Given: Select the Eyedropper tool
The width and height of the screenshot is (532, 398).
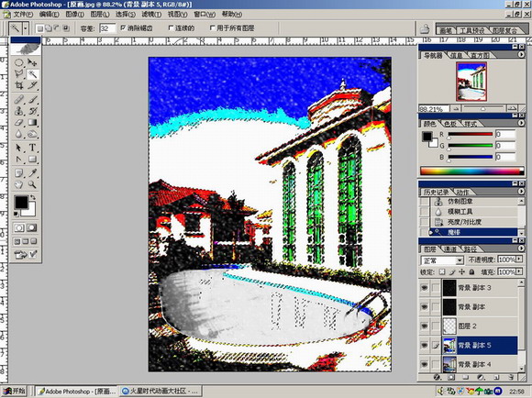Looking at the screenshot, I should click(x=32, y=173).
